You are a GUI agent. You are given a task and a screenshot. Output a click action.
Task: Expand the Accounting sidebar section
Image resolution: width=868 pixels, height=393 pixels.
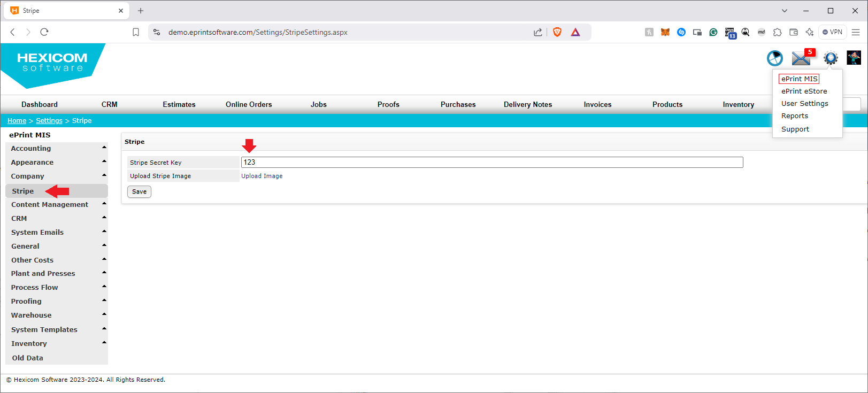(57, 148)
